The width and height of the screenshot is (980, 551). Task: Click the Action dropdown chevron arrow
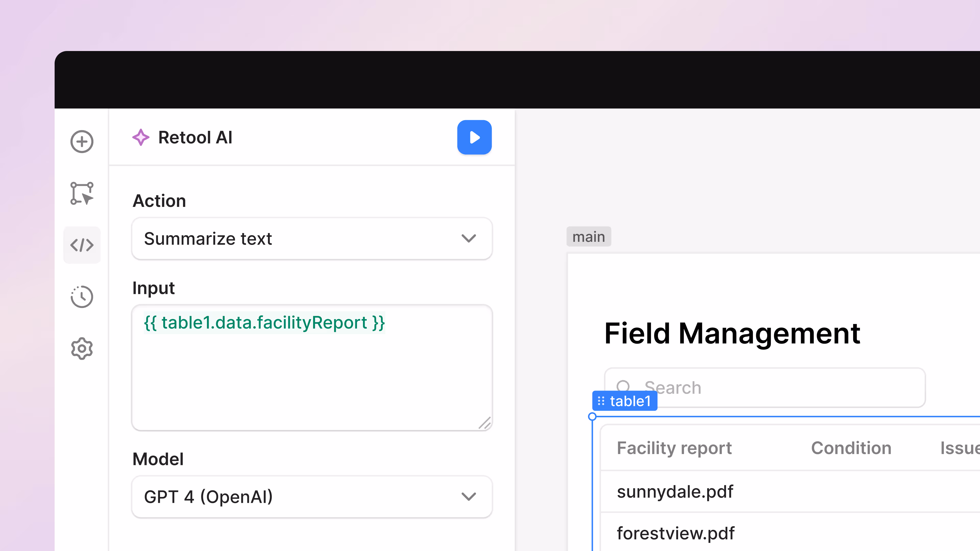[468, 239]
